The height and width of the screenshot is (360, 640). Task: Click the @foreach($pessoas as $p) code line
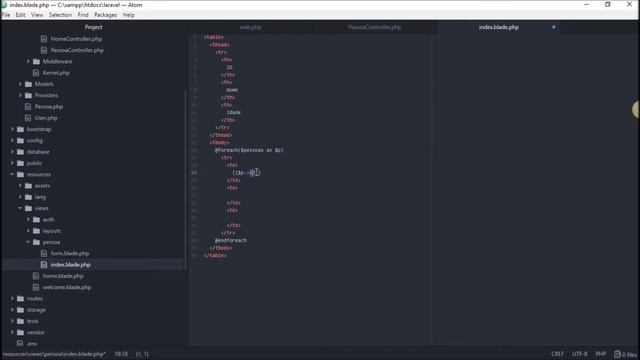point(249,150)
